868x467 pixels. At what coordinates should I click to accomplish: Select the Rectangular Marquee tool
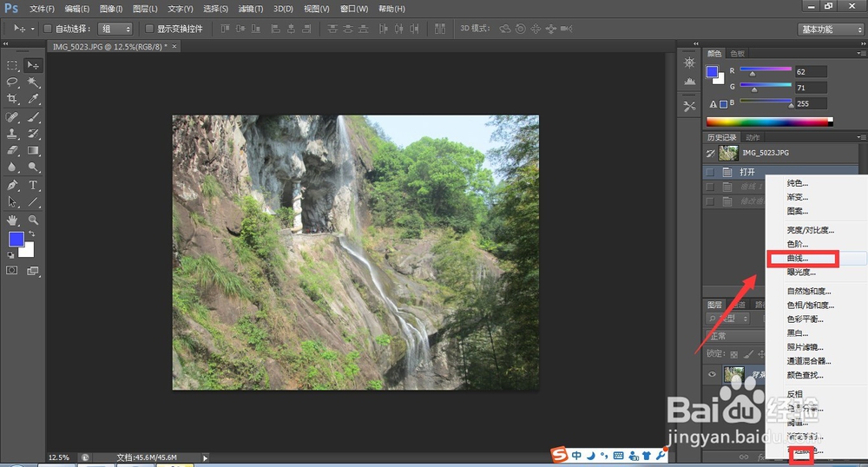pyautogui.click(x=12, y=65)
